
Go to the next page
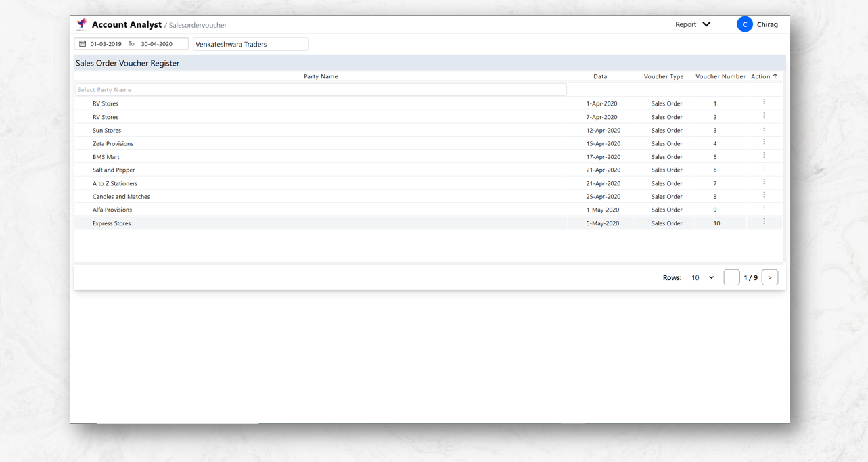coord(769,277)
